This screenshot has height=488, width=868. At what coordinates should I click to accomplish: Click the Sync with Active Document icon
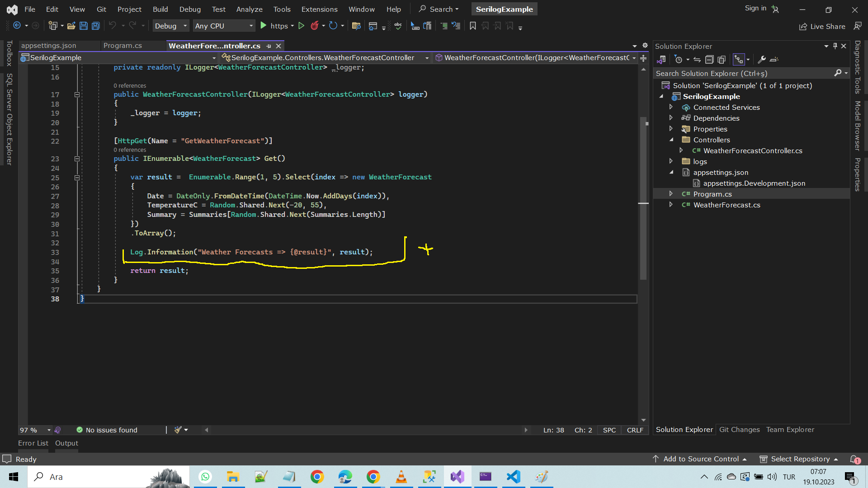pos(697,59)
